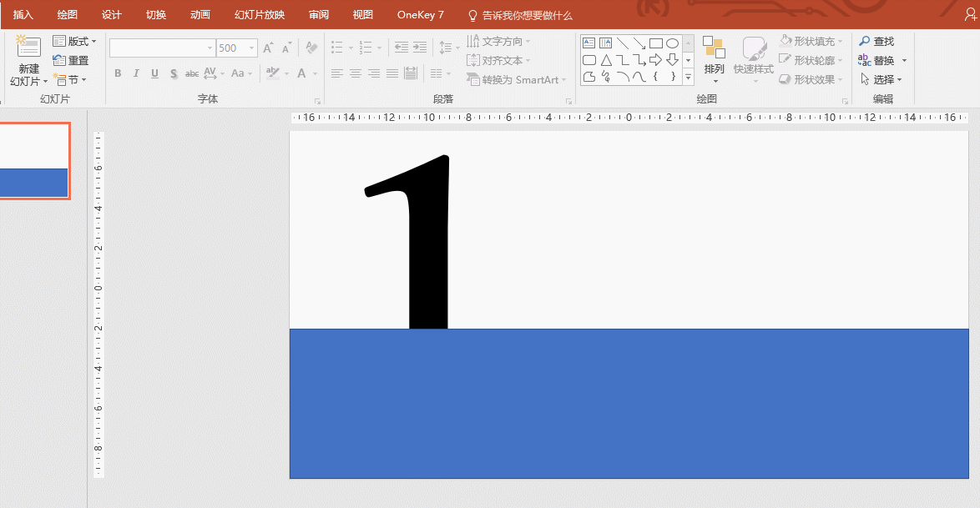
Task: Click the increase font size icon
Action: click(x=268, y=48)
